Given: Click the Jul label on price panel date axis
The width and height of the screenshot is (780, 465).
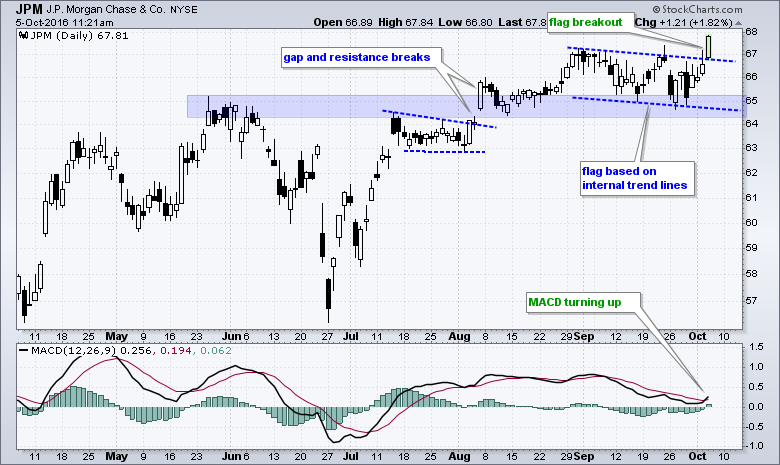Looking at the screenshot, I should (x=351, y=337).
